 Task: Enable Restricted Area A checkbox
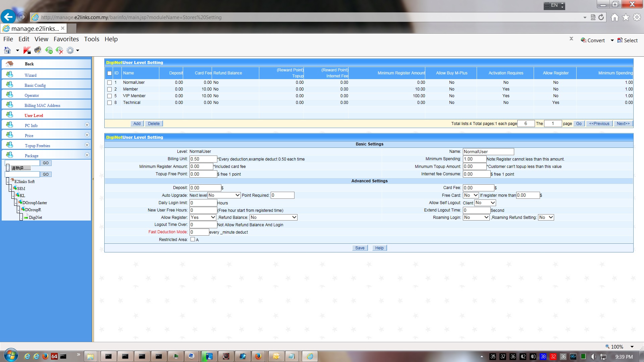pyautogui.click(x=193, y=239)
